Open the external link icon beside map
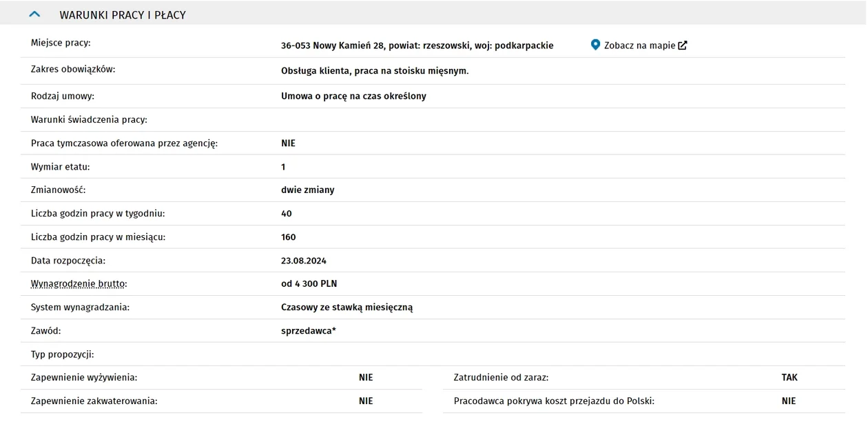Viewport: 868px width, 422px height. click(683, 46)
